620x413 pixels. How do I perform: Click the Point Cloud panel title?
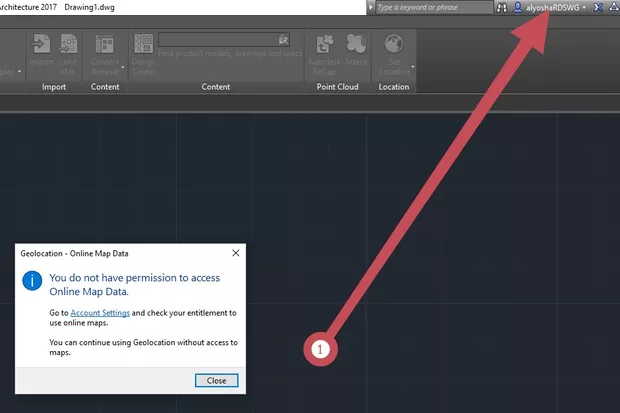pos(337,87)
